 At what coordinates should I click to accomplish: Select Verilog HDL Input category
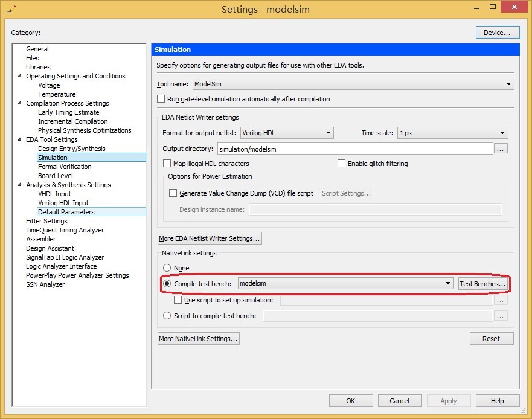pos(63,203)
